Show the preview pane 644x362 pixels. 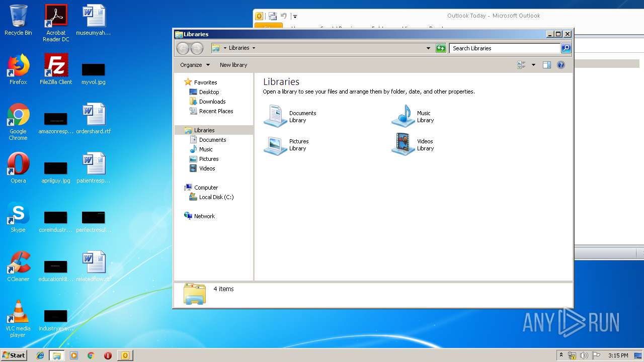coord(547,65)
